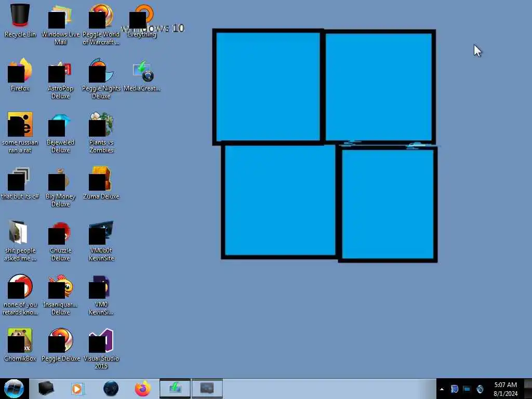Launch Peggle Deluxe from the desktop
The width and height of the screenshot is (532, 399).
click(60, 345)
